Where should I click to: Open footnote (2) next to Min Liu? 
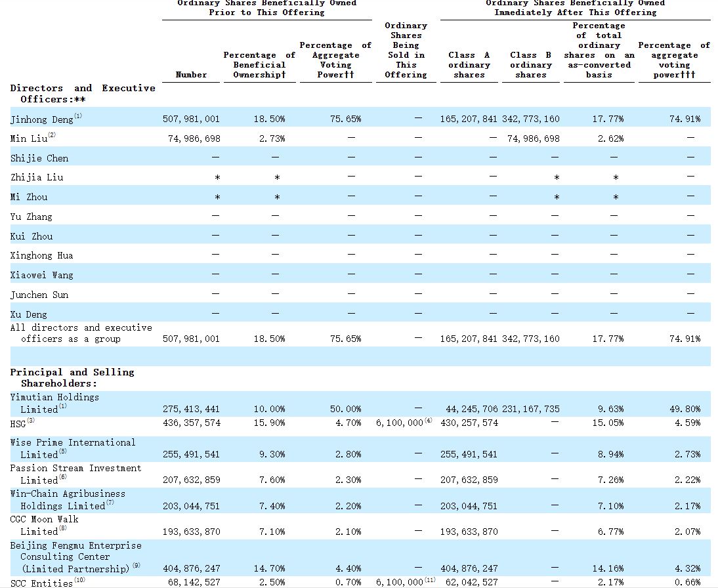52,135
